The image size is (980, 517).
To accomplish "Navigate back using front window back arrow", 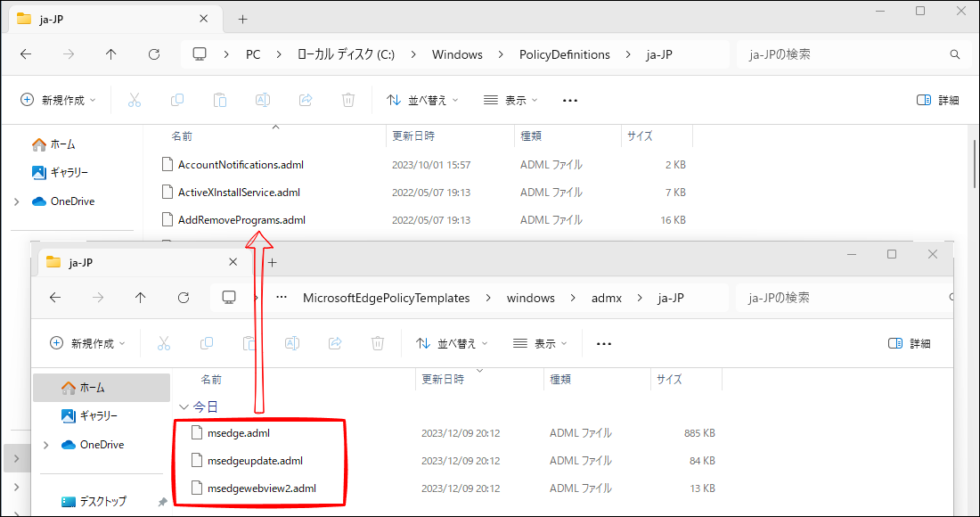I will (x=55, y=298).
